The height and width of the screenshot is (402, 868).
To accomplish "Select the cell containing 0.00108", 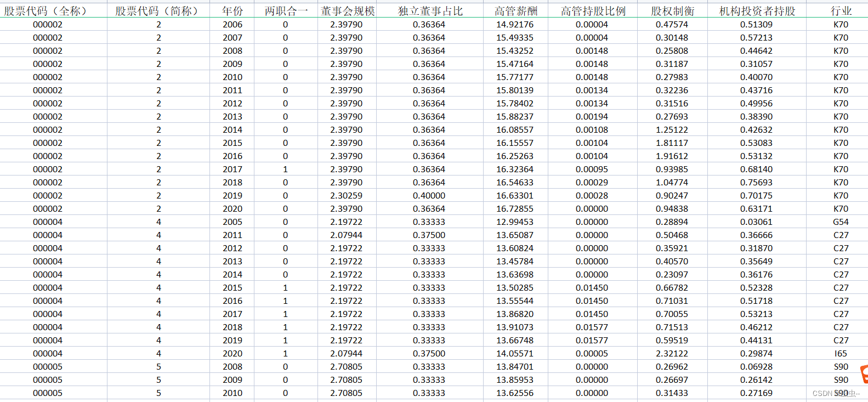I will tap(592, 130).
